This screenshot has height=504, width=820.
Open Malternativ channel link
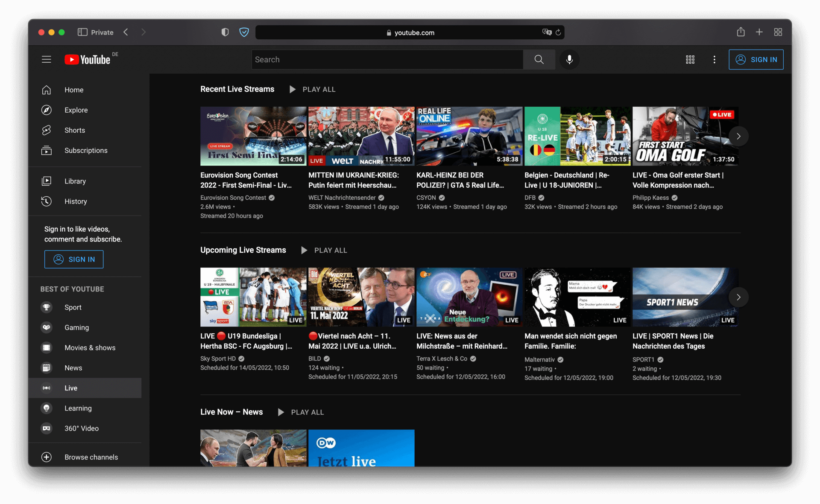pyautogui.click(x=539, y=359)
